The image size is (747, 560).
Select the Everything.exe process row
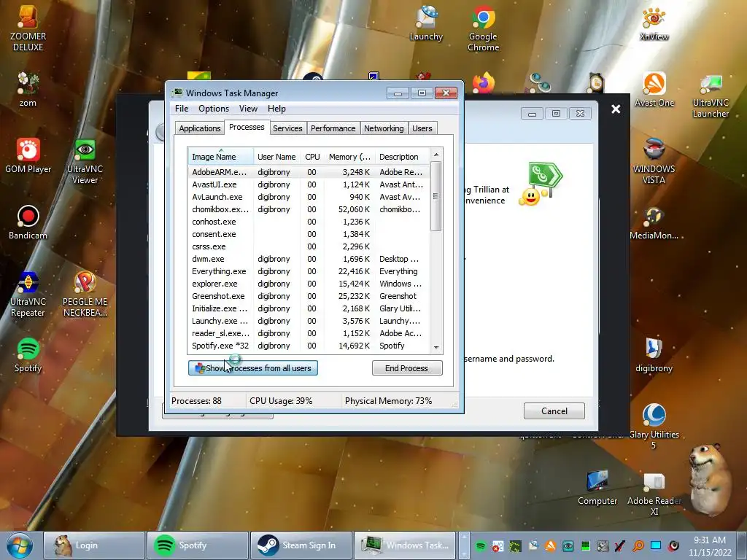pyautogui.click(x=309, y=271)
